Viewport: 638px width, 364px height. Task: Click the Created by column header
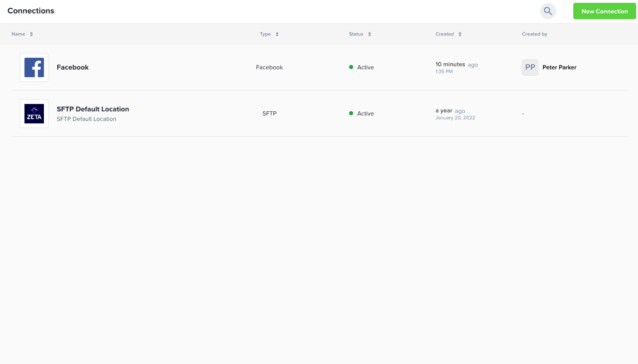(534, 34)
